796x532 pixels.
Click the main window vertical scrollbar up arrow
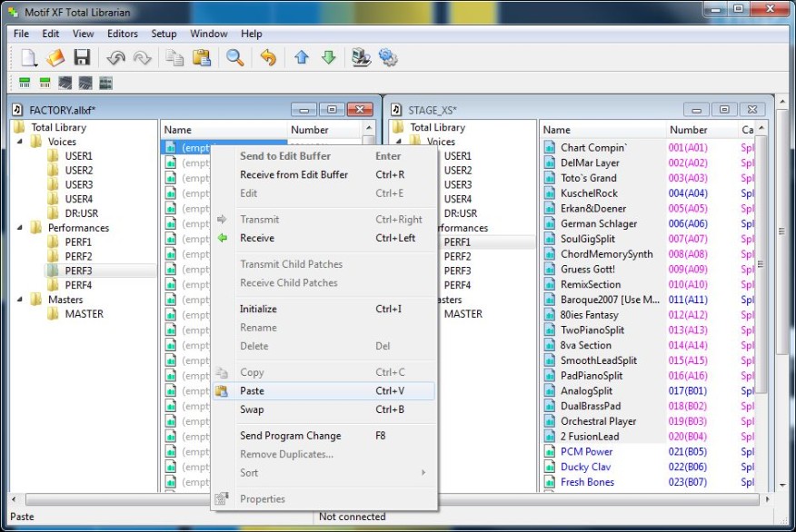782,103
